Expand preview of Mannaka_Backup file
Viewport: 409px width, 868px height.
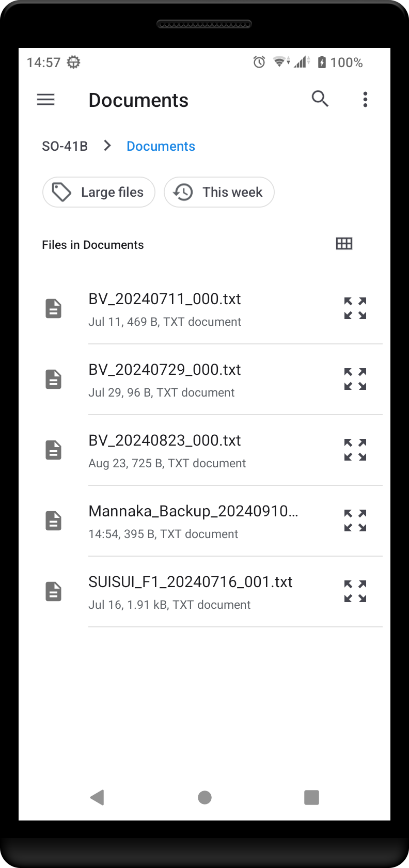tap(355, 520)
